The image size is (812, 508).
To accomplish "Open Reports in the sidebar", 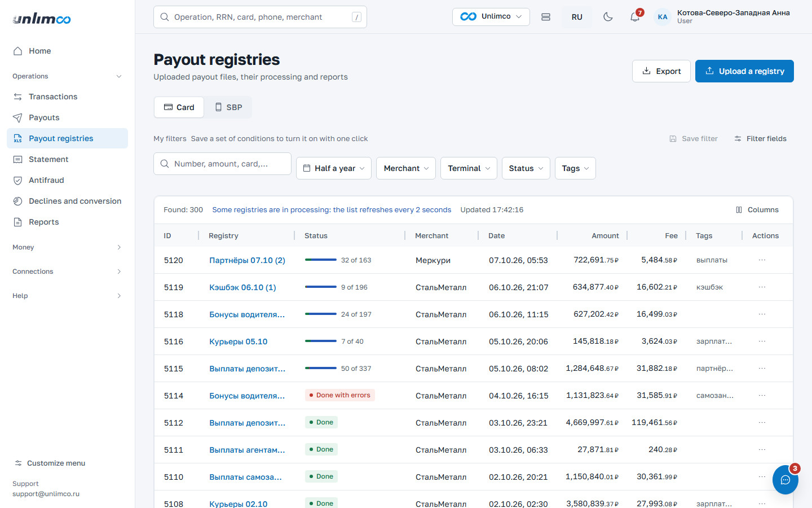I will click(67, 222).
